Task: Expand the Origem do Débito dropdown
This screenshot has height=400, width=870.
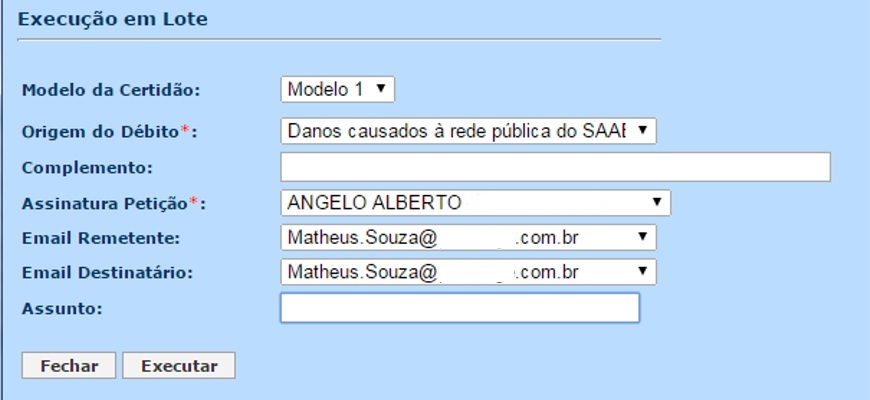Action: click(467, 131)
